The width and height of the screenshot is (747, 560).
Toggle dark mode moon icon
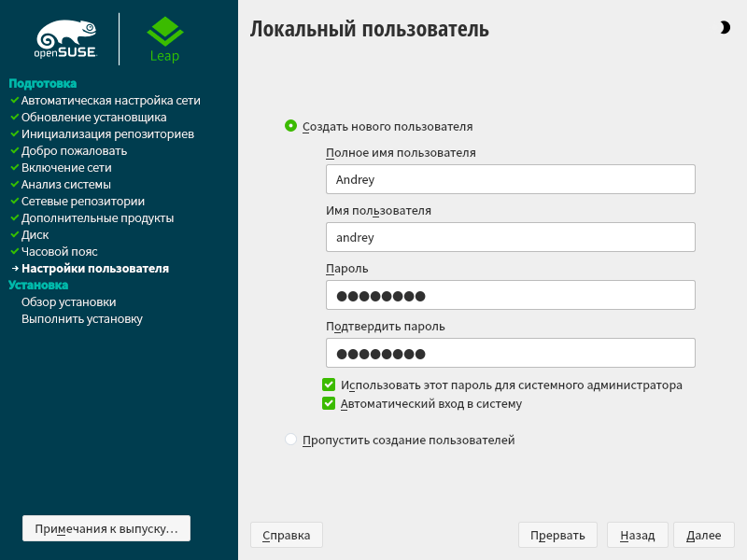pyautogui.click(x=725, y=28)
